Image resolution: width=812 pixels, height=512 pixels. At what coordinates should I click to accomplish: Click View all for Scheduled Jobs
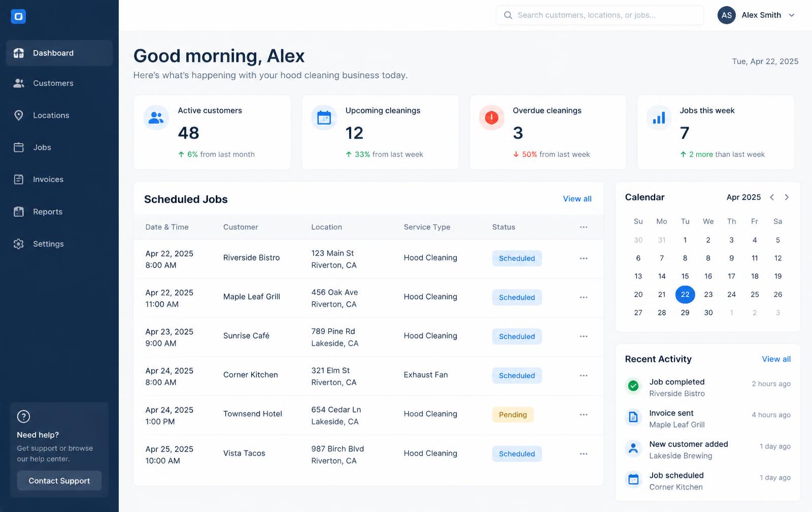point(577,199)
